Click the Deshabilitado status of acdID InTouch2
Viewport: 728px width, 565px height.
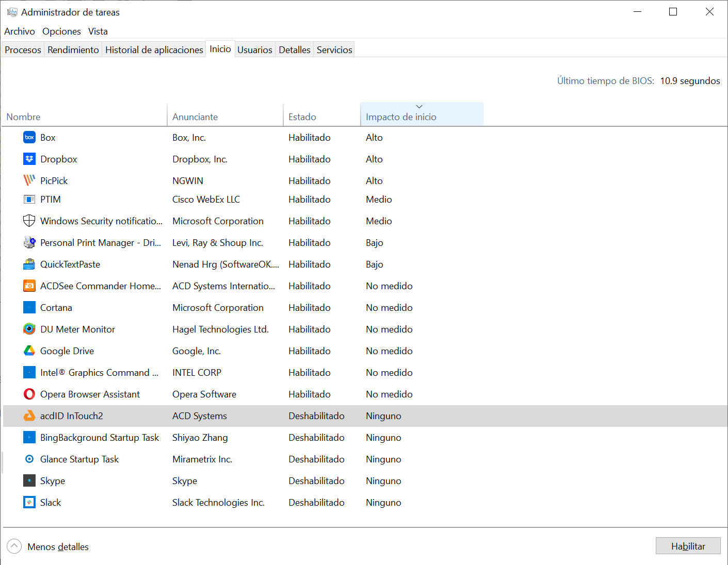pyautogui.click(x=316, y=416)
